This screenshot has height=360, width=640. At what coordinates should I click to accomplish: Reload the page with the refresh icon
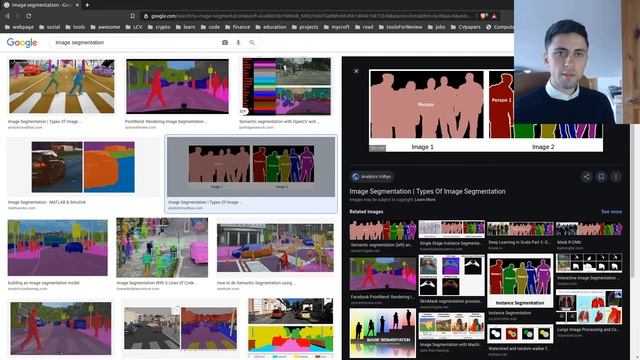[x=29, y=16]
